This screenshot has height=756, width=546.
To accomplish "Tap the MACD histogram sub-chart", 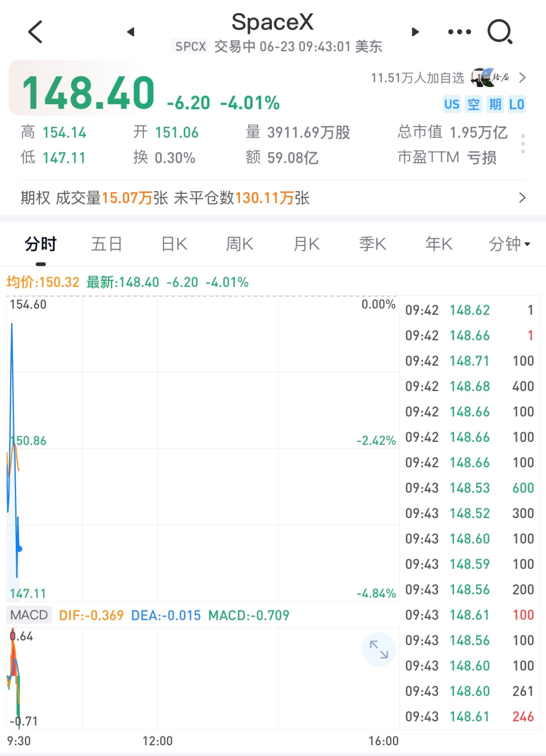I will pos(203,678).
